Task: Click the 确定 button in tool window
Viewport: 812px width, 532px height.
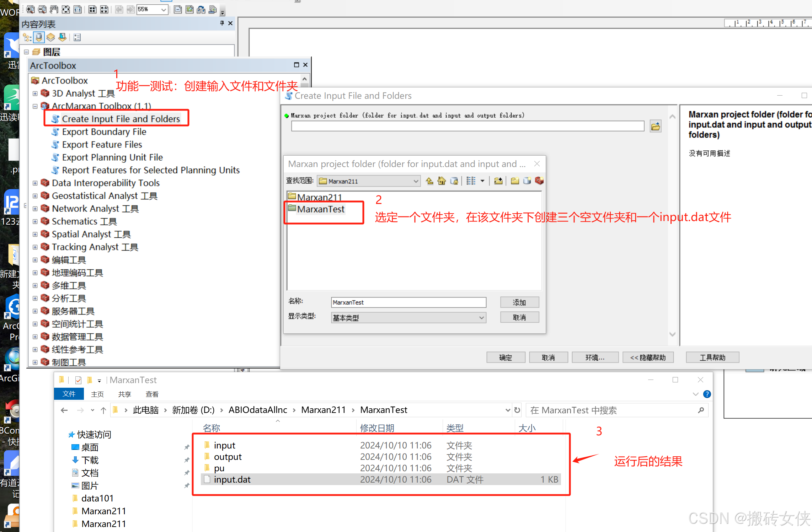Action: (505, 358)
